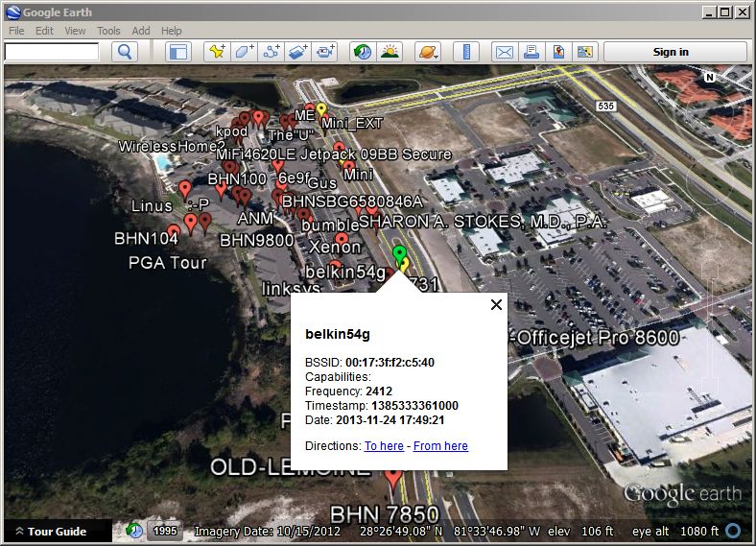
Task: Add a polygon using the toolbar icon
Action: pos(244,52)
